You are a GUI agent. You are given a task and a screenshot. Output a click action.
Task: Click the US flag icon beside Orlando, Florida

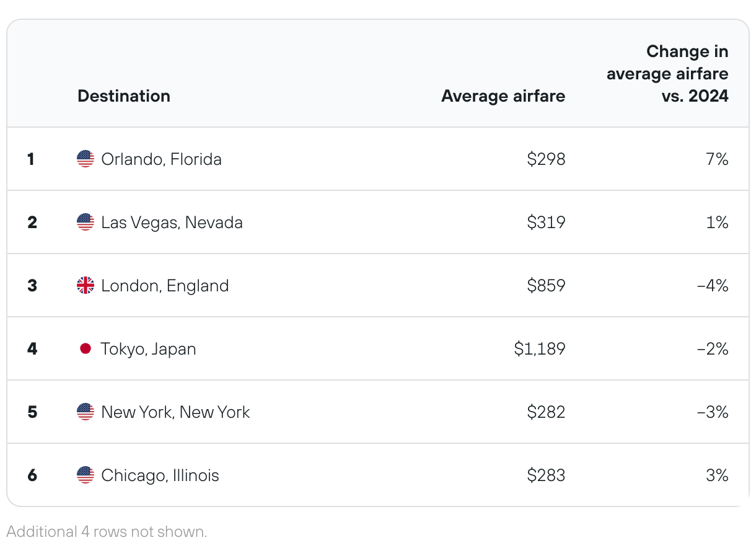point(86,159)
